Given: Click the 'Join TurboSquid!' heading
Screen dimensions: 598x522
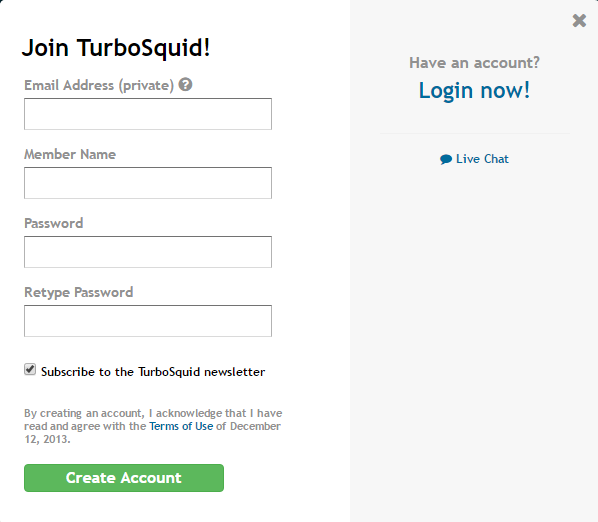Looking at the screenshot, I should click(x=116, y=48).
